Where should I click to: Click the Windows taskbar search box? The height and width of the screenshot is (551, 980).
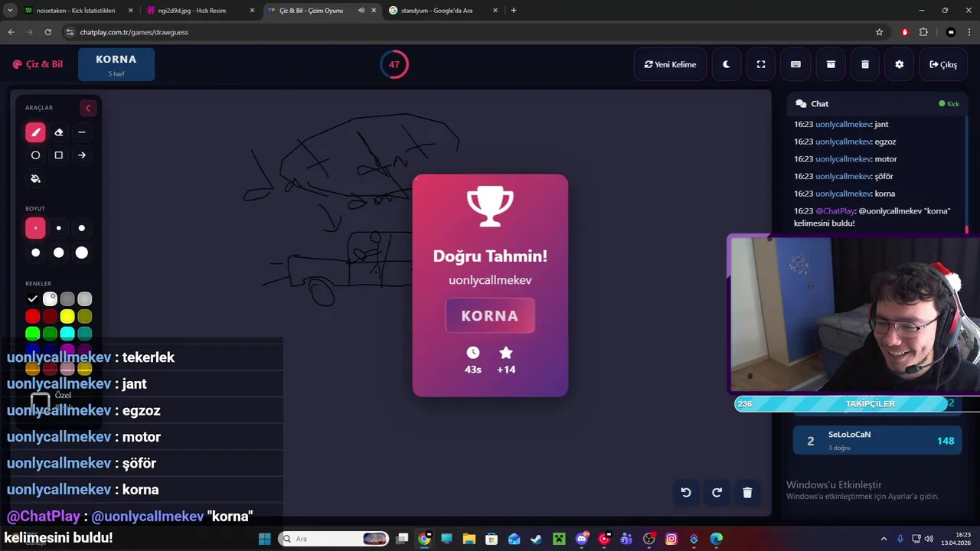click(333, 539)
